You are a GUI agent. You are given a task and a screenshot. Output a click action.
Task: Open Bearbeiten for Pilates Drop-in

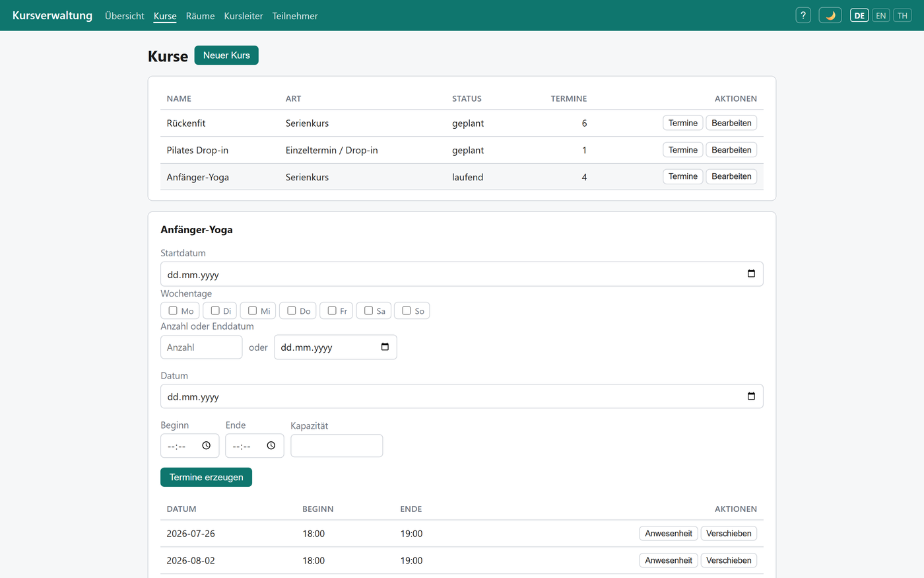[731, 150]
